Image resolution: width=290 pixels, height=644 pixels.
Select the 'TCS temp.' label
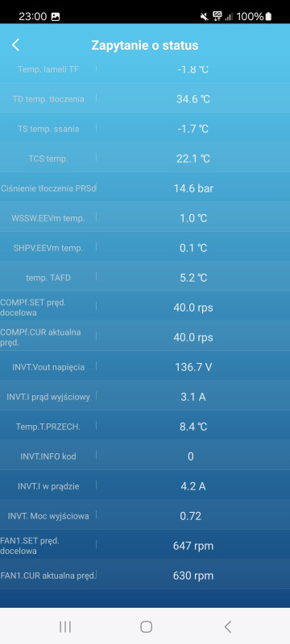click(48, 159)
